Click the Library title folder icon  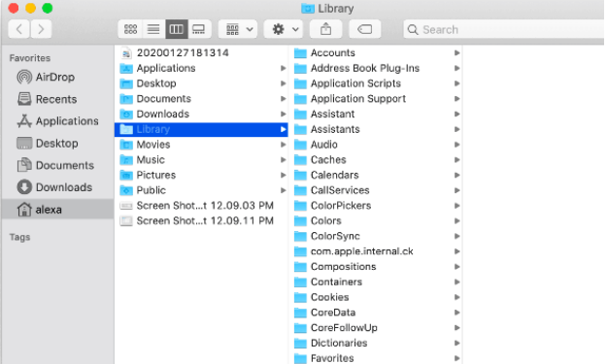click(308, 9)
